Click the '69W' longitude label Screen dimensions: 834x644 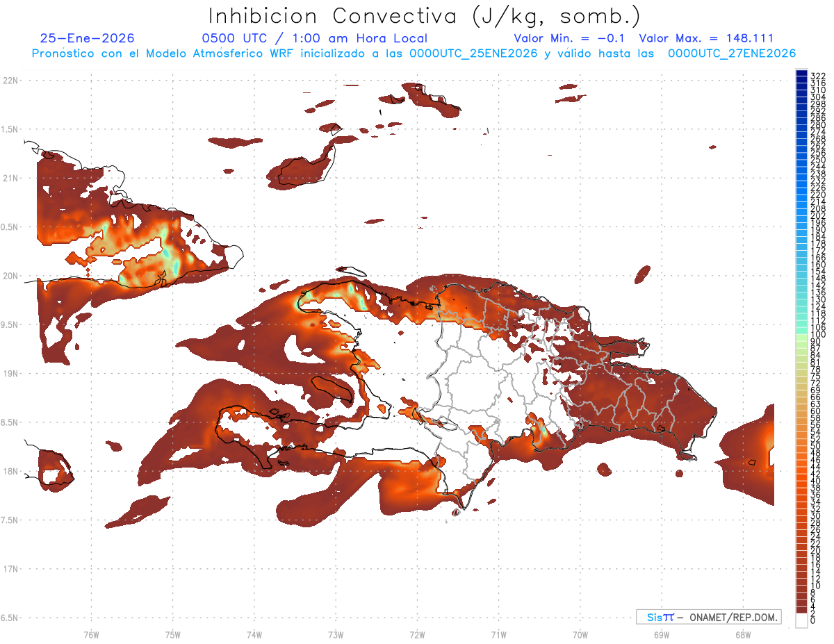(x=662, y=634)
